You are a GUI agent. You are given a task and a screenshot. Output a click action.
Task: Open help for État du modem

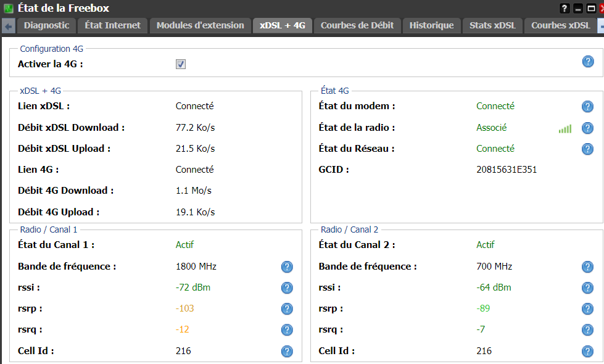[x=588, y=107]
